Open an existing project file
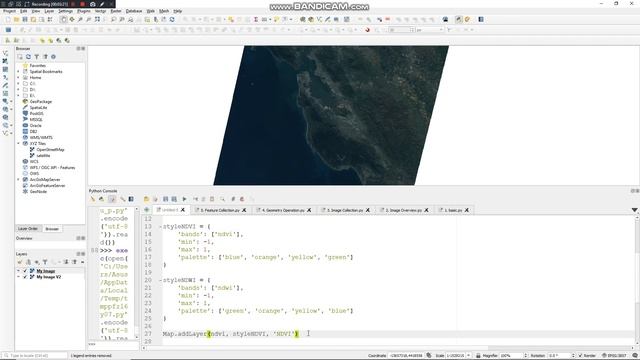The image size is (640, 360). (17, 19)
